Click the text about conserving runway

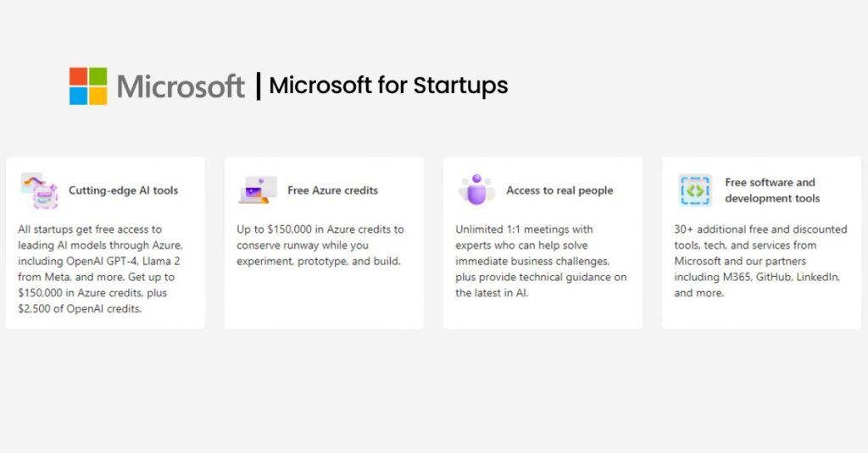coord(320,245)
